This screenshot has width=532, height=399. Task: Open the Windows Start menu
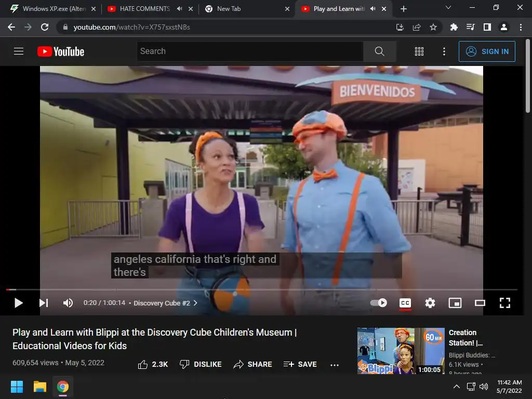coord(17,387)
